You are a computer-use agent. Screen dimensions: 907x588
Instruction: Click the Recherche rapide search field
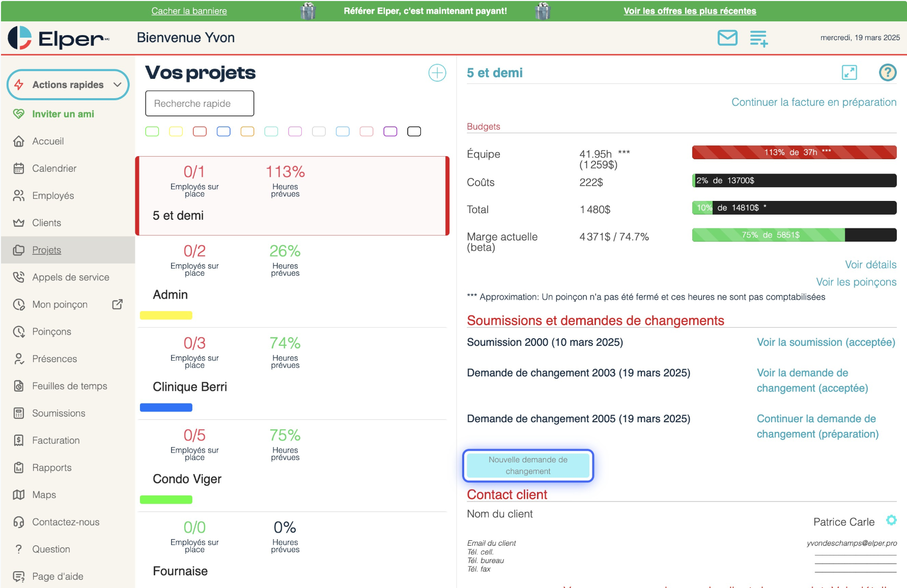pos(200,103)
